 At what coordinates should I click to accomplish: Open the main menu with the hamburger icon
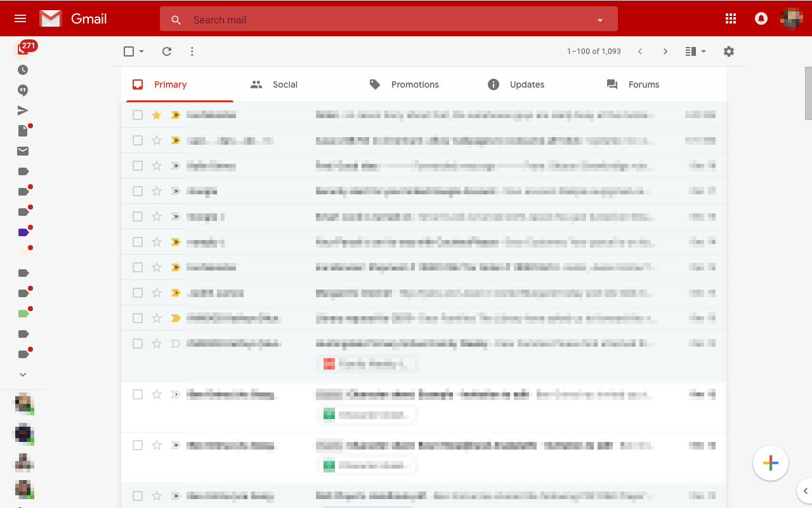point(20,18)
